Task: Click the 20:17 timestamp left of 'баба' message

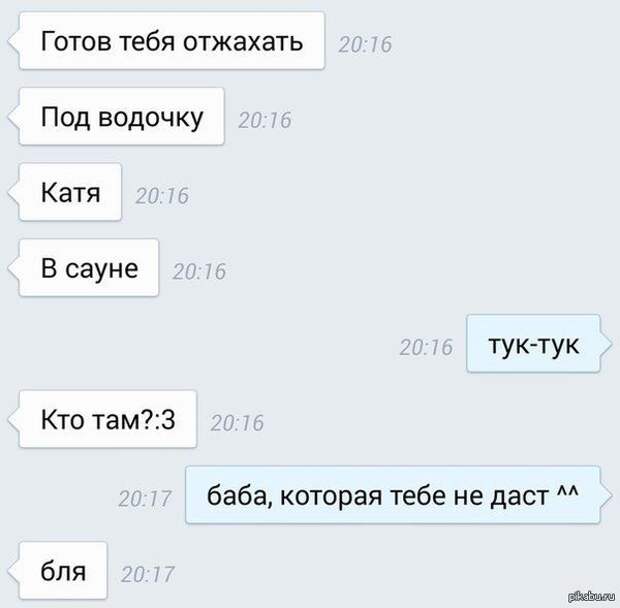Action: [145, 498]
